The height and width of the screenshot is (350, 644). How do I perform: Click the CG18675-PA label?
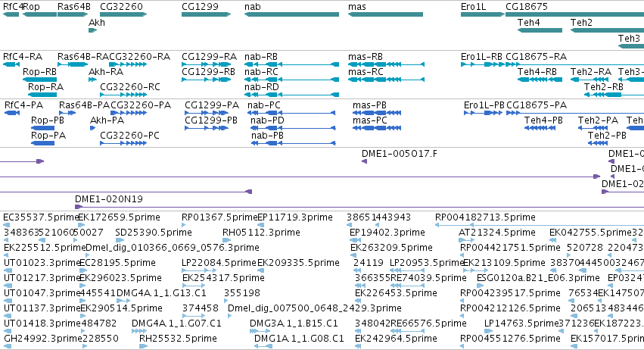coord(537,105)
